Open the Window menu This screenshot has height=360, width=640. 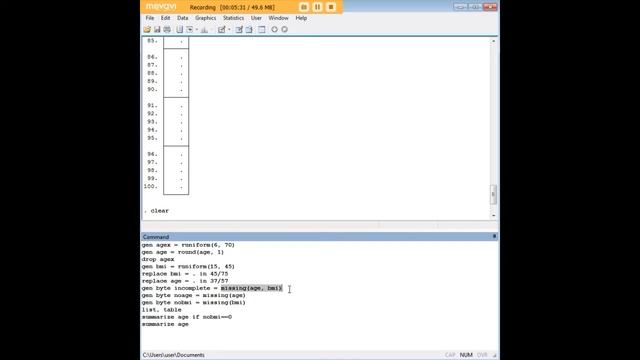pyautogui.click(x=278, y=18)
